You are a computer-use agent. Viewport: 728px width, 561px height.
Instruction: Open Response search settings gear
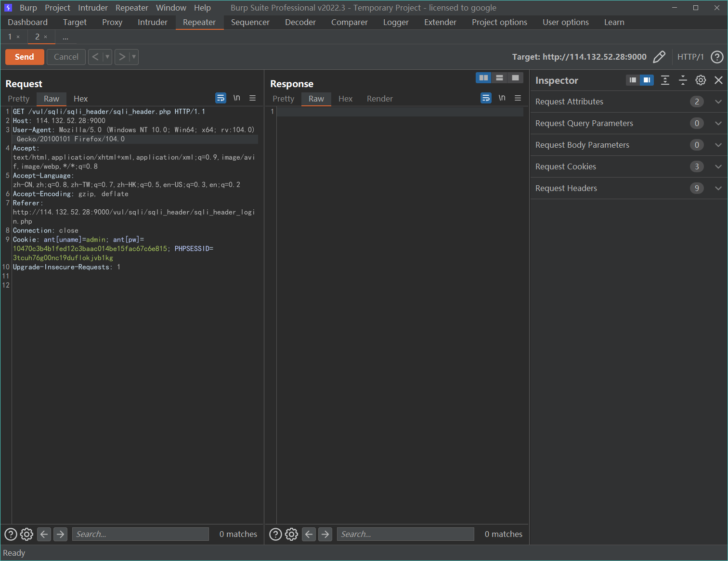click(292, 534)
